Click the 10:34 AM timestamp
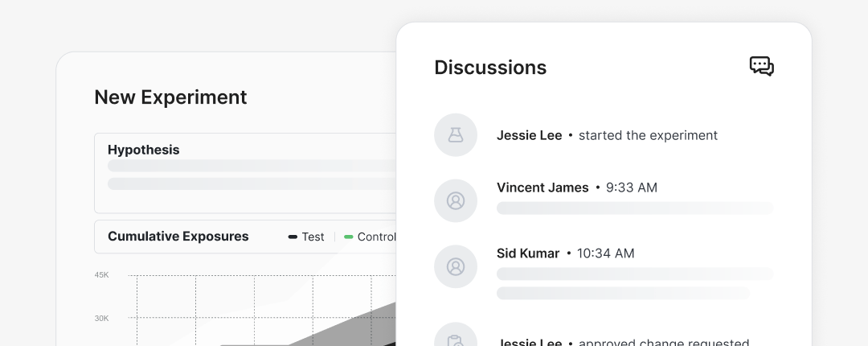 click(x=605, y=253)
